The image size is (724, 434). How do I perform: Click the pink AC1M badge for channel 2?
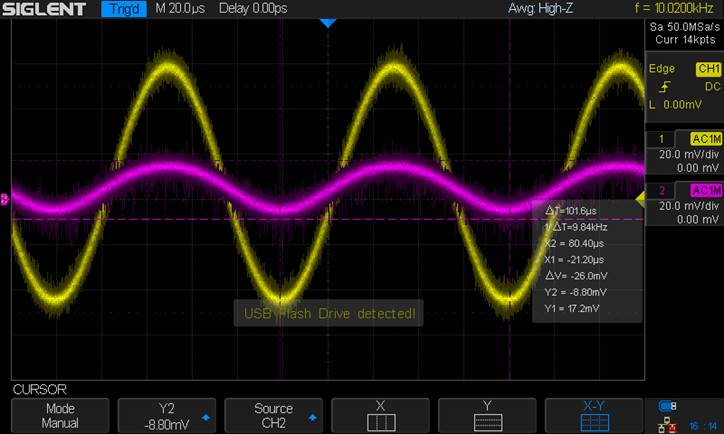[706, 190]
